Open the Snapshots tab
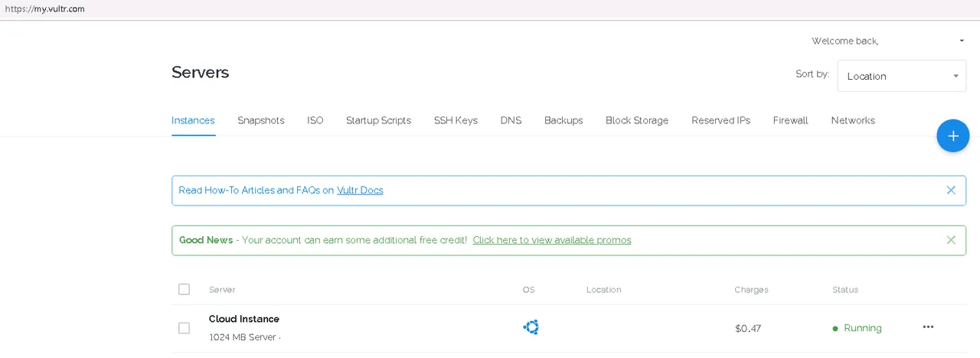 point(261,120)
